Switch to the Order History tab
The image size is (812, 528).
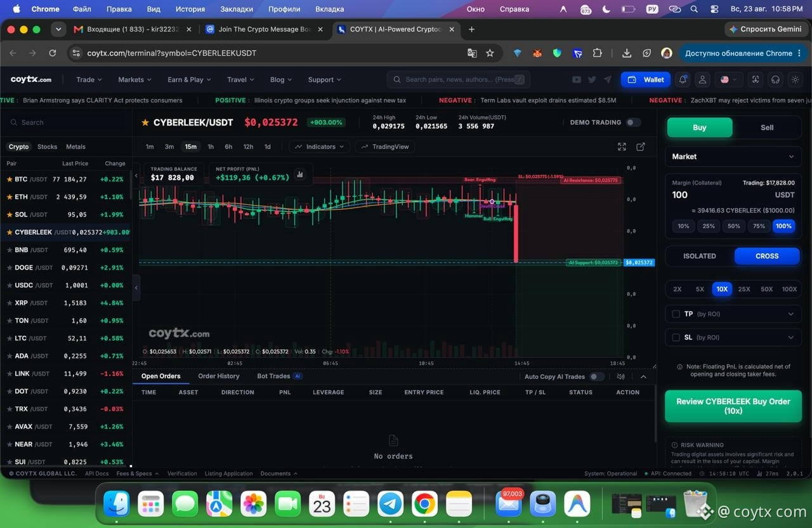point(219,376)
